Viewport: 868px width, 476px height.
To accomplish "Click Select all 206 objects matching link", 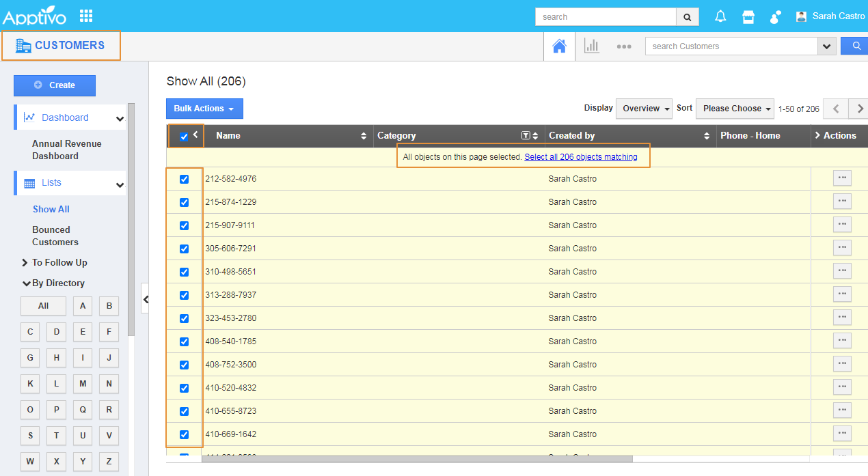I will pos(580,157).
